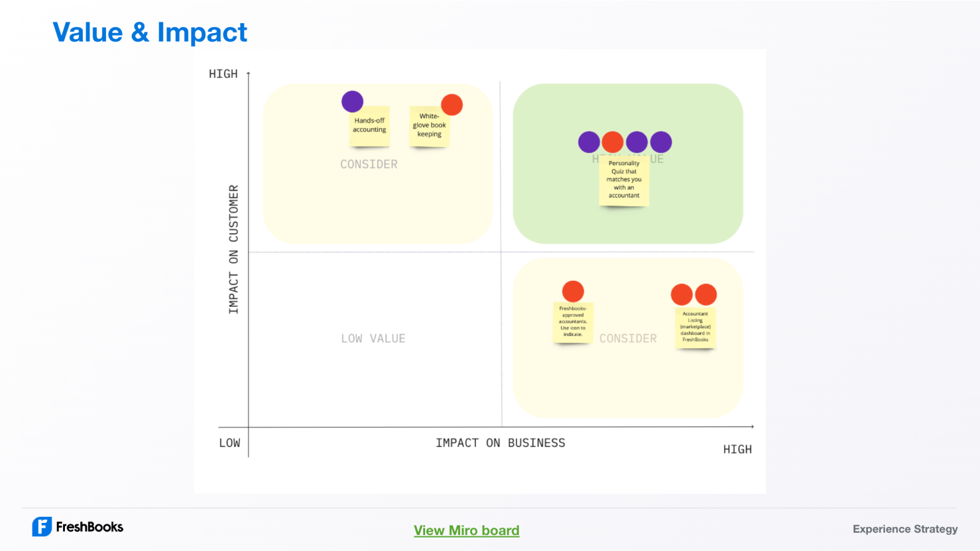Click the IMPACT ON CUSTOMER axis label

[x=233, y=249]
